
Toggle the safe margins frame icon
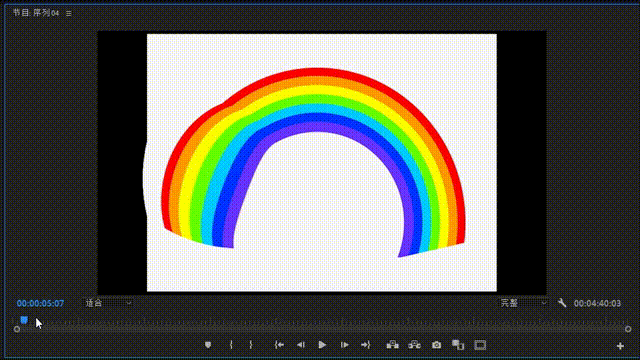[x=480, y=345]
